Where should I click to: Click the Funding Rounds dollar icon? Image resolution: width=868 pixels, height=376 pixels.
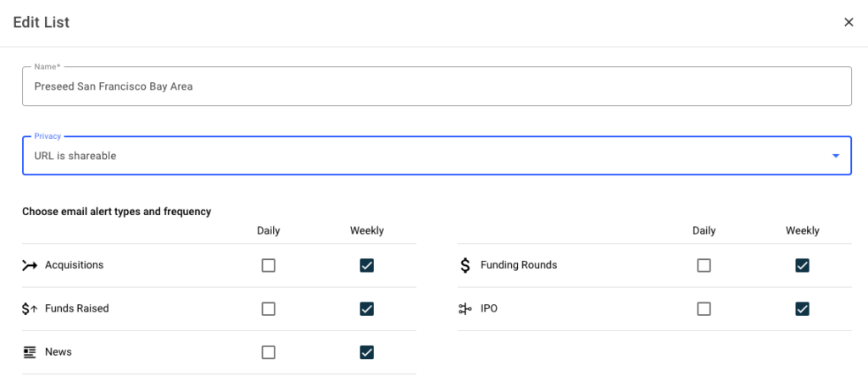465,265
